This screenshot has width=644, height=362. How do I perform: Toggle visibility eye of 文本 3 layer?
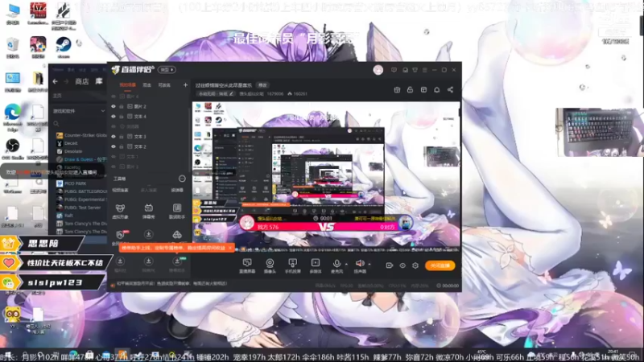tap(114, 136)
